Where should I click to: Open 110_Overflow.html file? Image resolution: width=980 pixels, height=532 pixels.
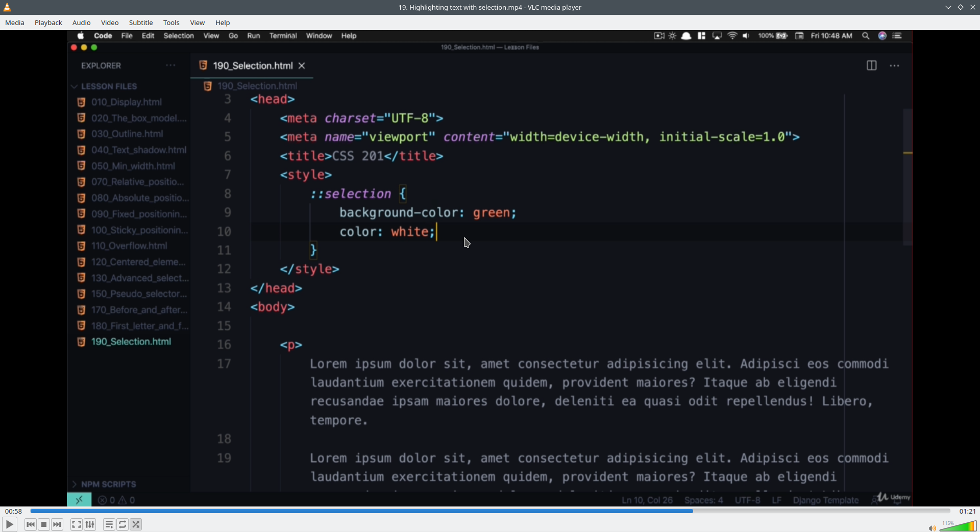coord(129,246)
